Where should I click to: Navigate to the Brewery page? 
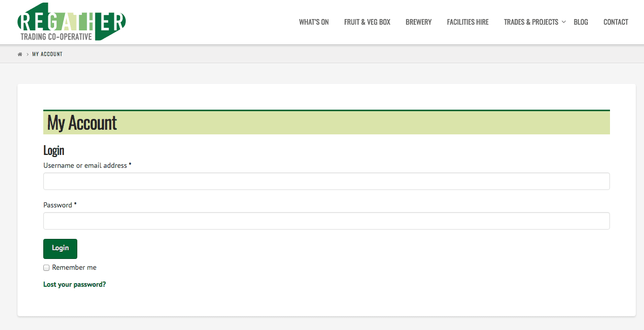(x=418, y=22)
